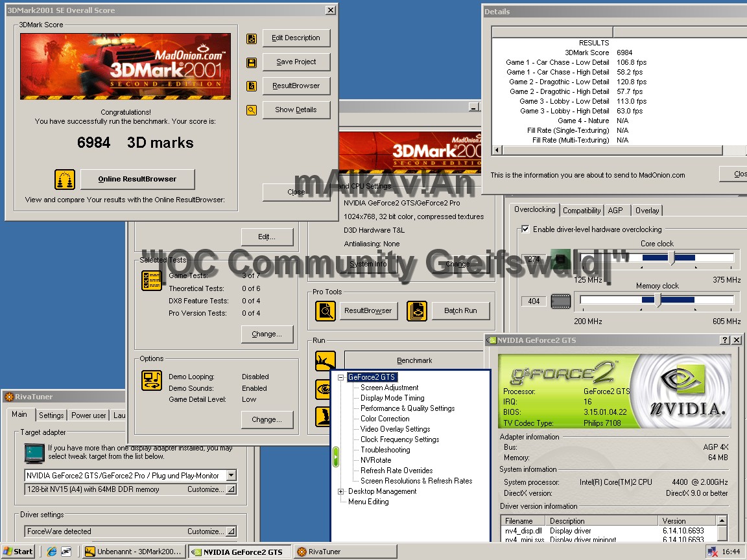The width and height of the screenshot is (747, 560).
Task: Click the ResultBrowser icon in score dialog
Action: pos(252,86)
